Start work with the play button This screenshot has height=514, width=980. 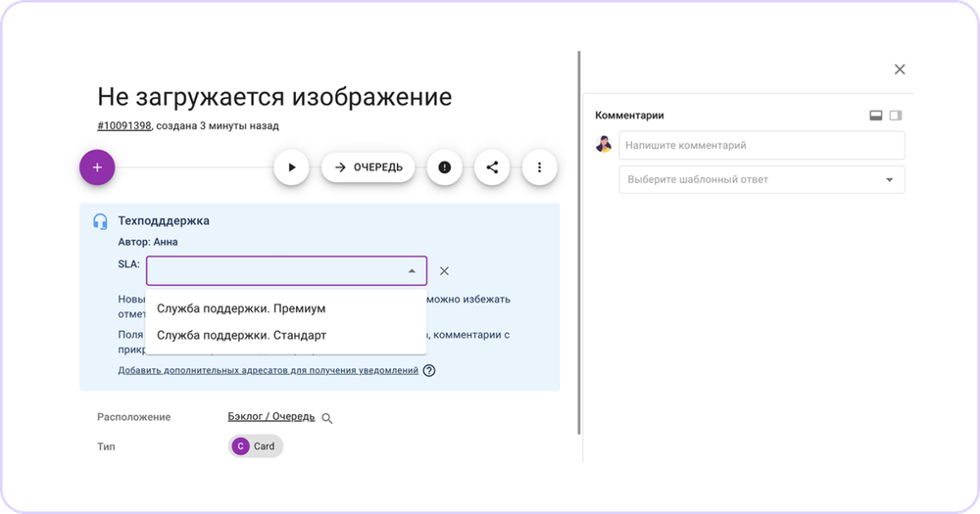click(x=291, y=167)
